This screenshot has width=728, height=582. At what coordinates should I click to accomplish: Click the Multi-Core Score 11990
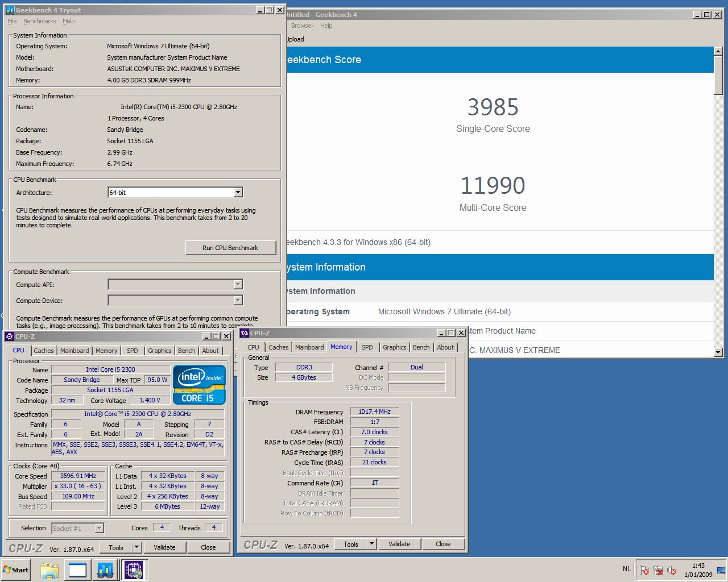pos(493,185)
